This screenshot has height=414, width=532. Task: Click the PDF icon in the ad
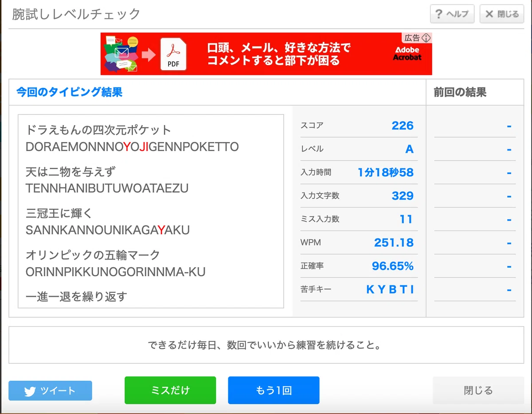[173, 55]
